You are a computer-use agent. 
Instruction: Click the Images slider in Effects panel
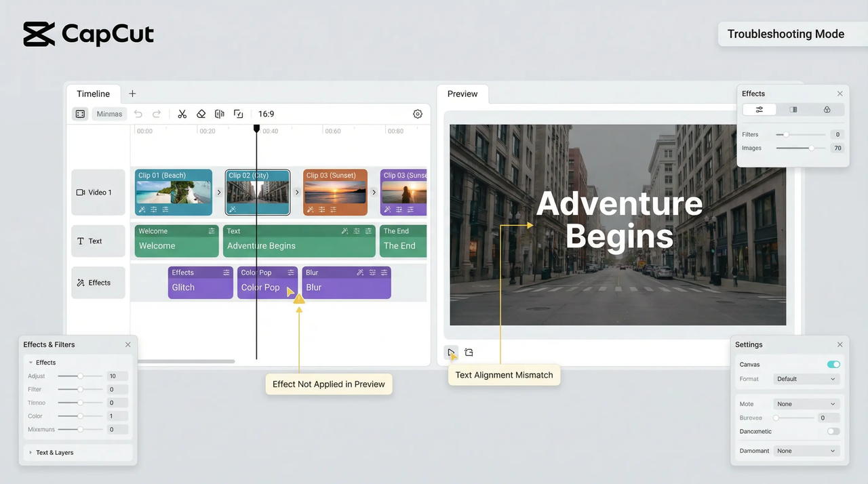pos(800,148)
